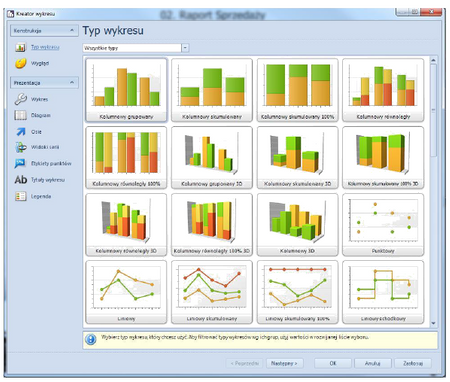Select Kolumnowy skumulowany chart type
Viewport: 450px width, 382px height.
(212, 90)
